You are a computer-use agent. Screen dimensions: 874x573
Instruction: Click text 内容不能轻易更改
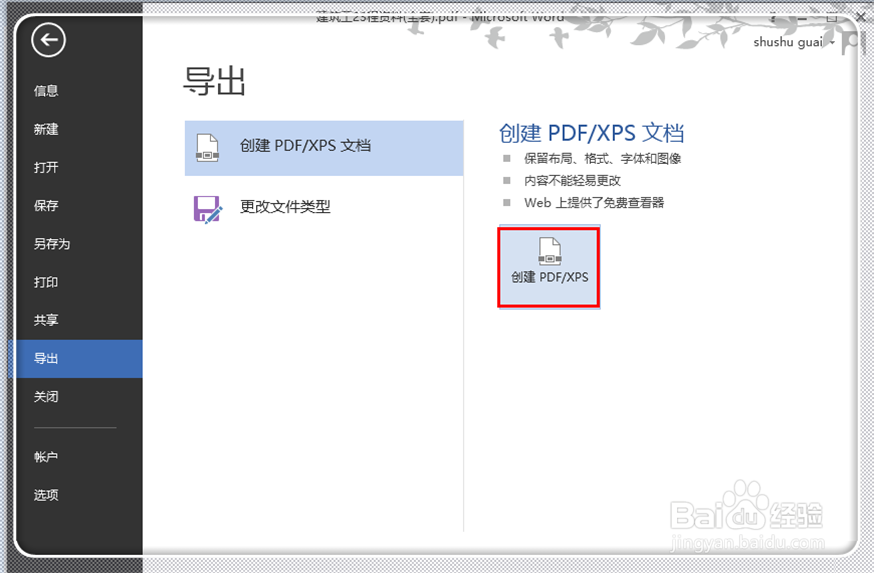point(572,181)
